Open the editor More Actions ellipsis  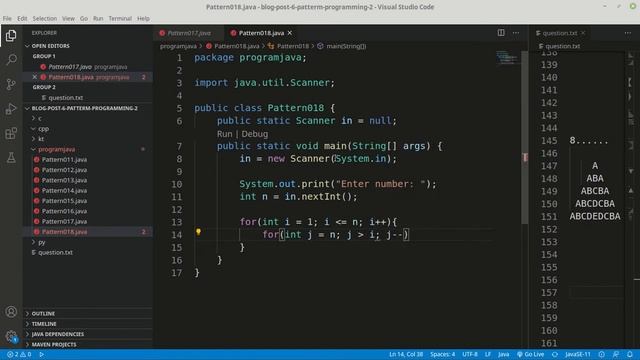[516, 33]
